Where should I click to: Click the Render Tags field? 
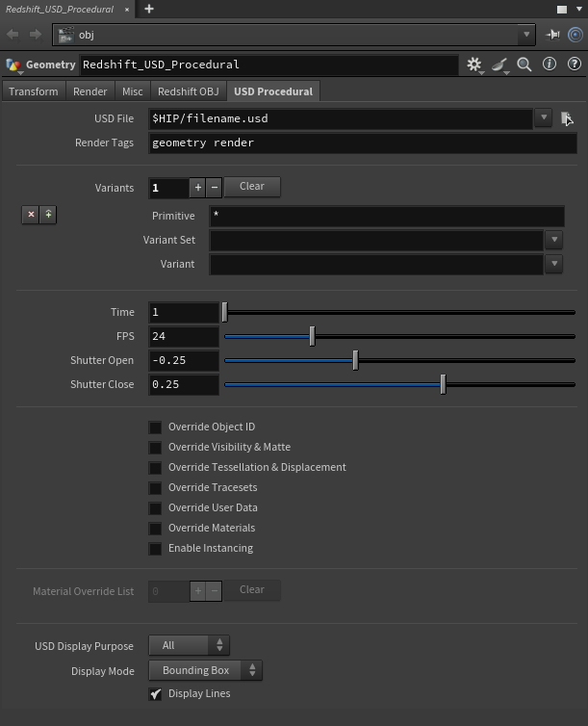[x=363, y=143]
